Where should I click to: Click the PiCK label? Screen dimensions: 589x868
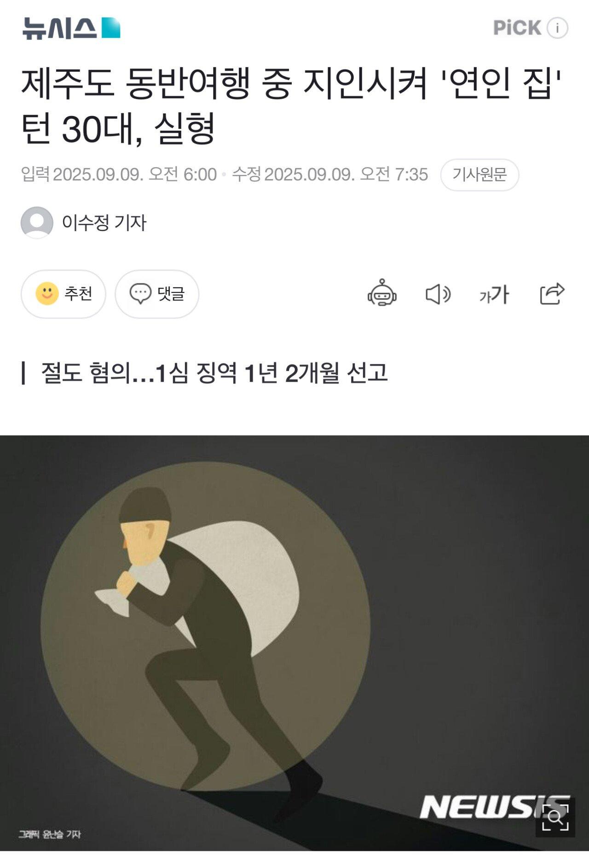(x=517, y=28)
